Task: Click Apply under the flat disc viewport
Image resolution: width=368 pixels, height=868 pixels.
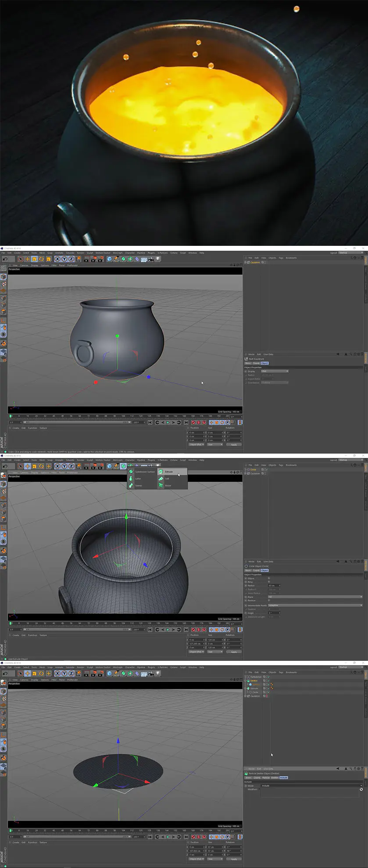Action: [x=234, y=859]
